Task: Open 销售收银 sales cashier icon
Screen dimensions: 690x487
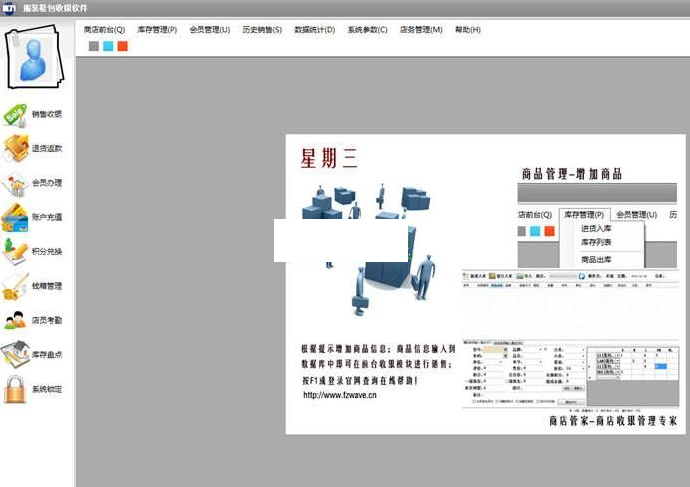Action: coord(17,114)
